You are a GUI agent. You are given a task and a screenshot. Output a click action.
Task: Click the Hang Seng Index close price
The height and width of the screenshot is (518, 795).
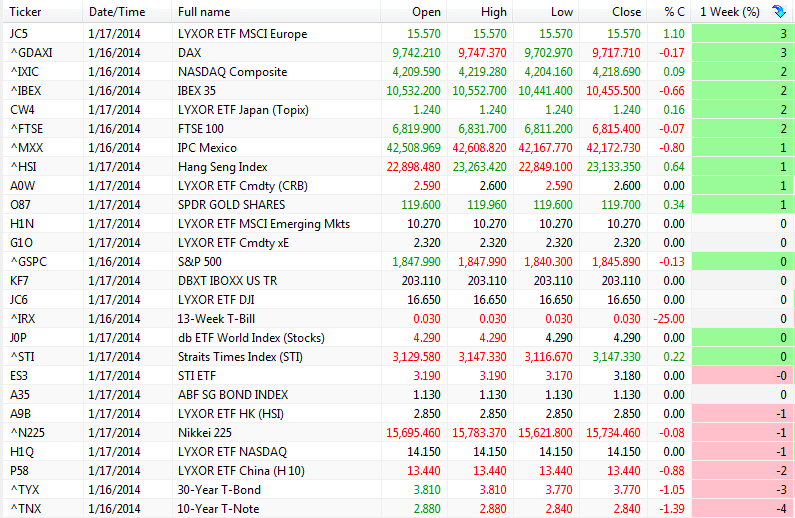(613, 167)
